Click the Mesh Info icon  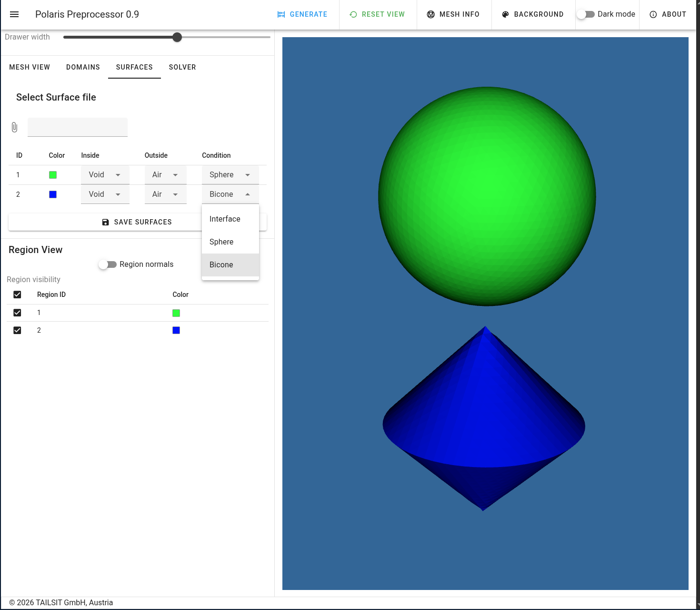coord(431,14)
